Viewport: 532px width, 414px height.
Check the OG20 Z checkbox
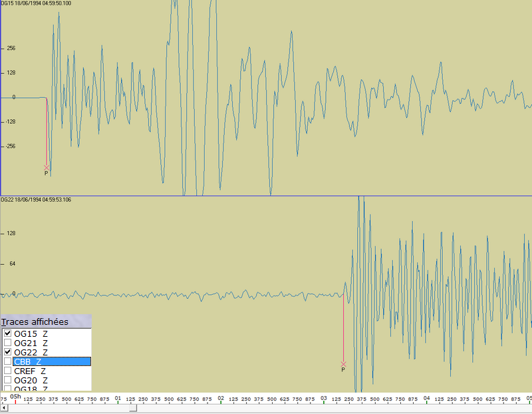[x=7, y=379]
